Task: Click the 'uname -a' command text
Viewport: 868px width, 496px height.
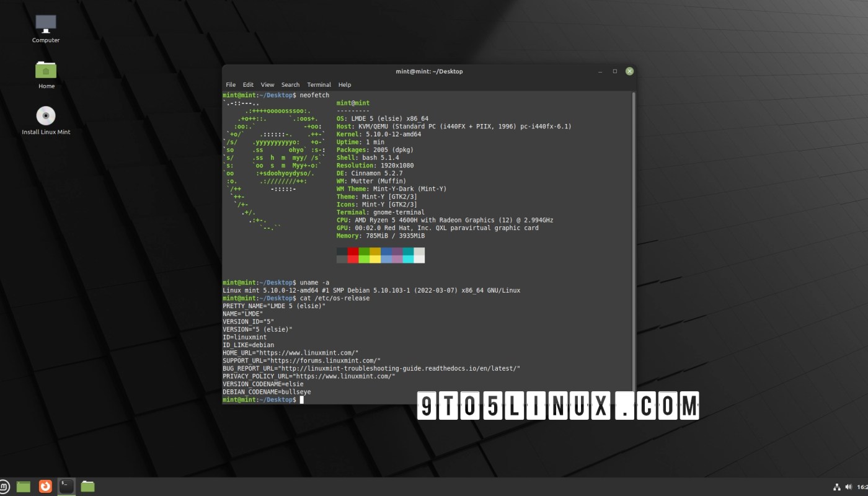Action: coord(314,282)
